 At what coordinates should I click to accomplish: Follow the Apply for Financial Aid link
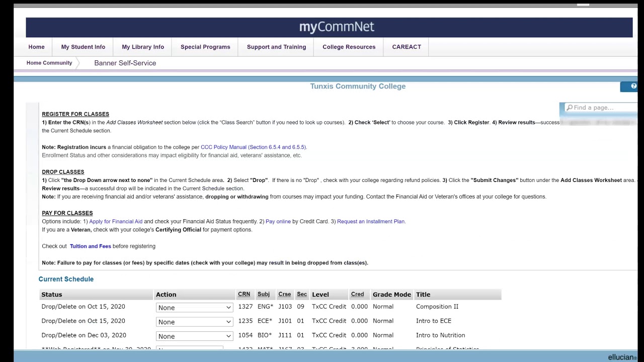[x=116, y=221]
